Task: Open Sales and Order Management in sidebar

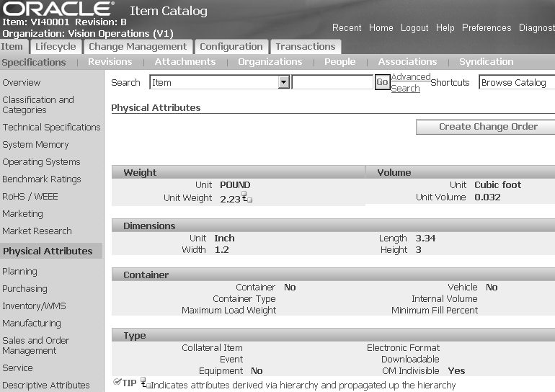Action: click(x=36, y=346)
